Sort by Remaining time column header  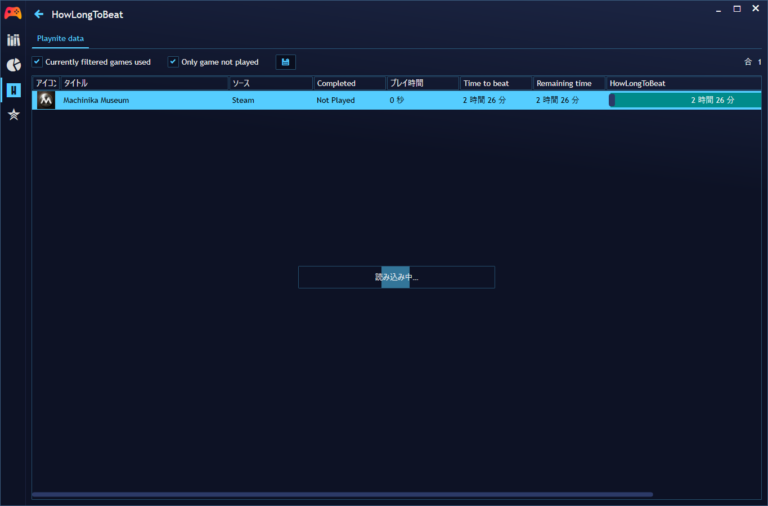coord(568,83)
